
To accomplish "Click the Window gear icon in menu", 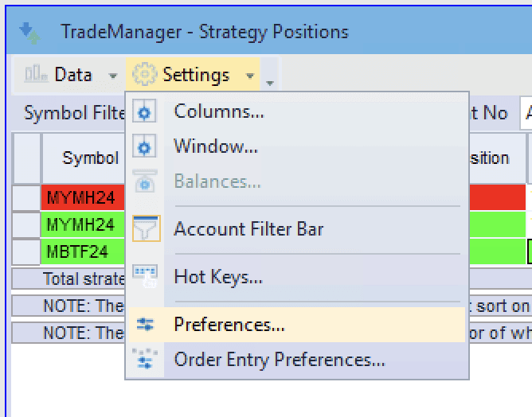I will (x=144, y=146).
